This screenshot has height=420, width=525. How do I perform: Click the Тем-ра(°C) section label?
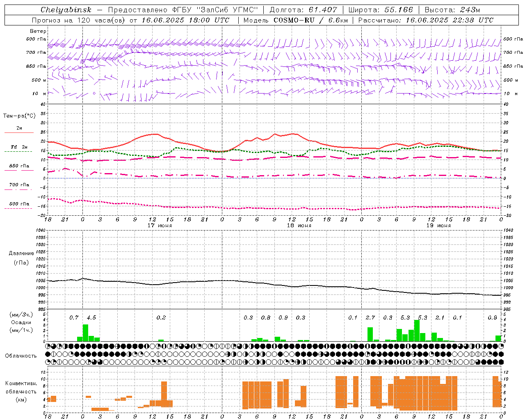coord(19,116)
